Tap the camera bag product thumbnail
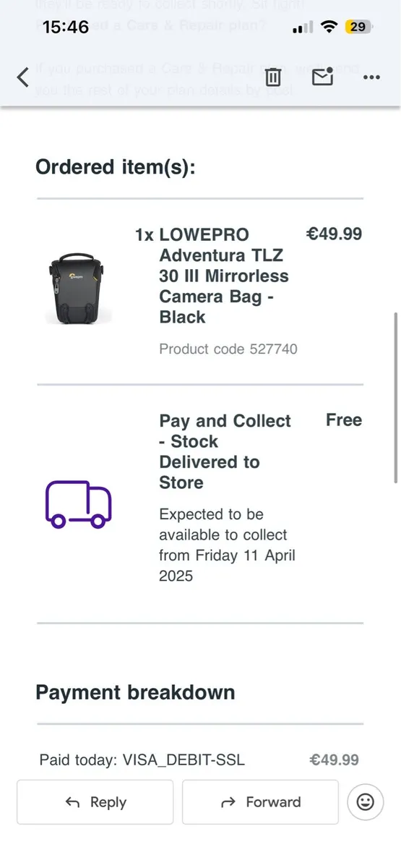Image resolution: width=401 pixels, height=868 pixels. (x=78, y=288)
